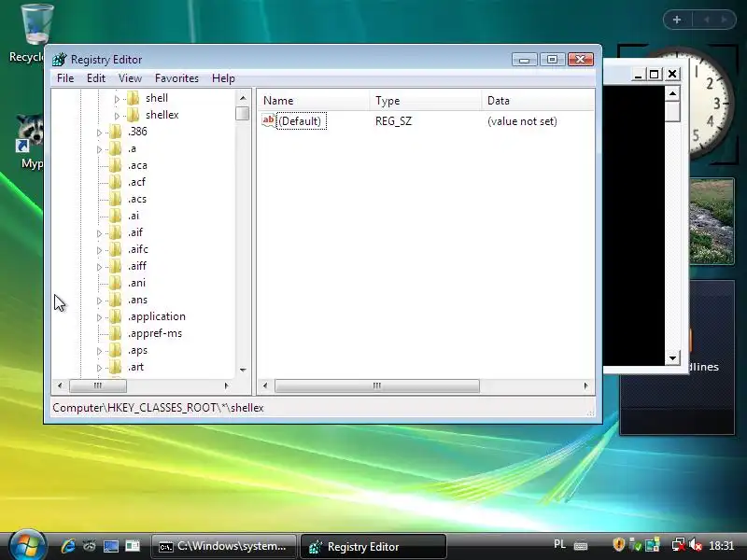Click tree pane horizontal scroll left arrow
This screenshot has height=560, width=747.
[60, 385]
